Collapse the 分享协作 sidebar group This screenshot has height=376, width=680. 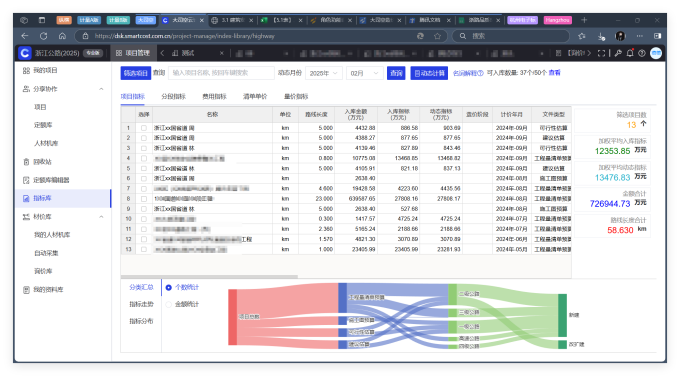[x=101, y=89]
